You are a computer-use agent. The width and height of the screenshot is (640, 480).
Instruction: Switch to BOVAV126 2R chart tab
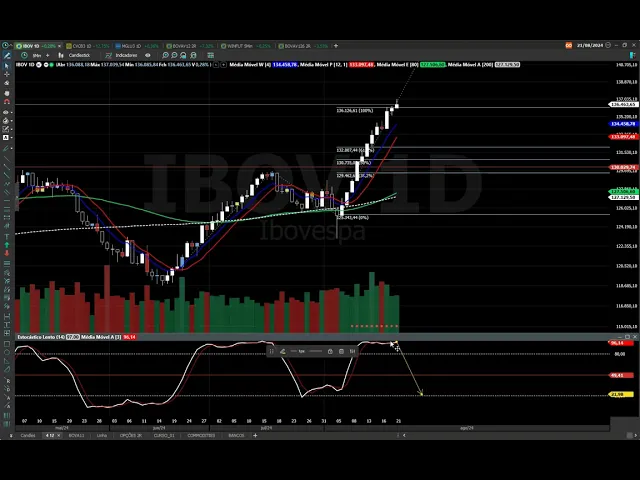[x=303, y=46]
